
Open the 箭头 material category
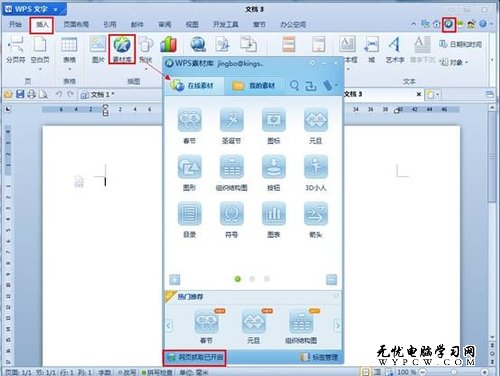click(316, 220)
